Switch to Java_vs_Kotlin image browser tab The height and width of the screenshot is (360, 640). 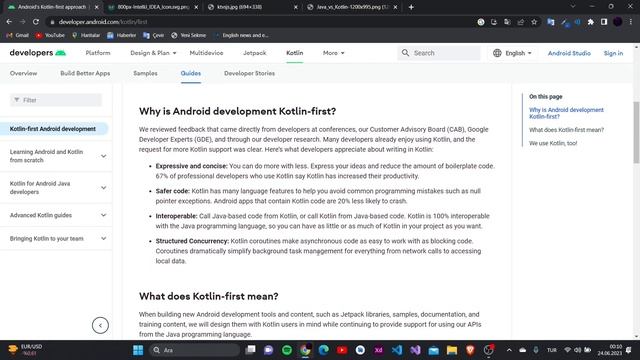click(352, 7)
